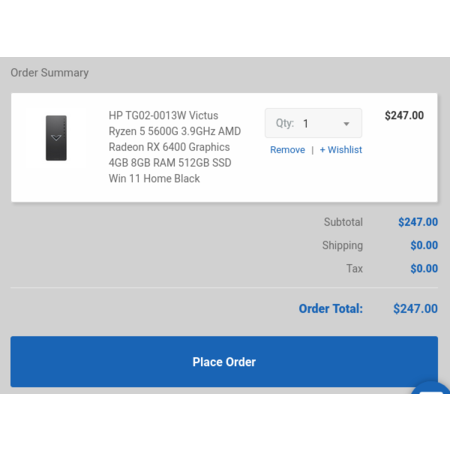Click the bold Order Total: label
This screenshot has width=450, height=450.
pyautogui.click(x=331, y=309)
